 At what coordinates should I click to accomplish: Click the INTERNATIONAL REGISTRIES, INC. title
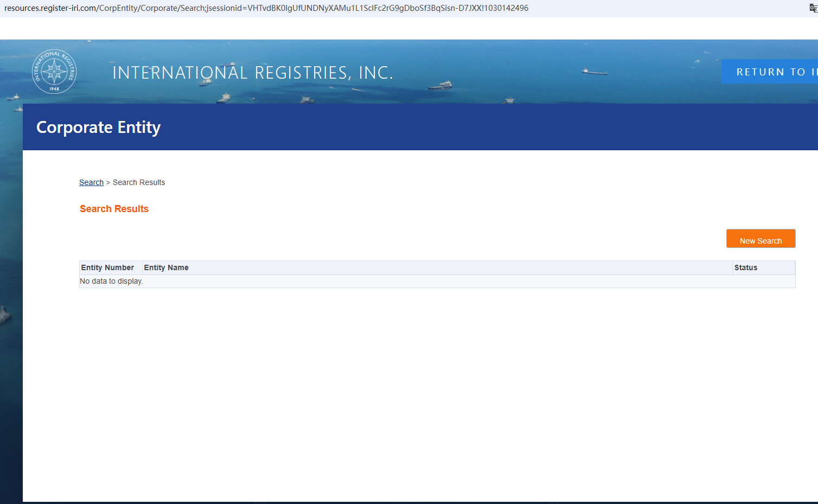[253, 73]
